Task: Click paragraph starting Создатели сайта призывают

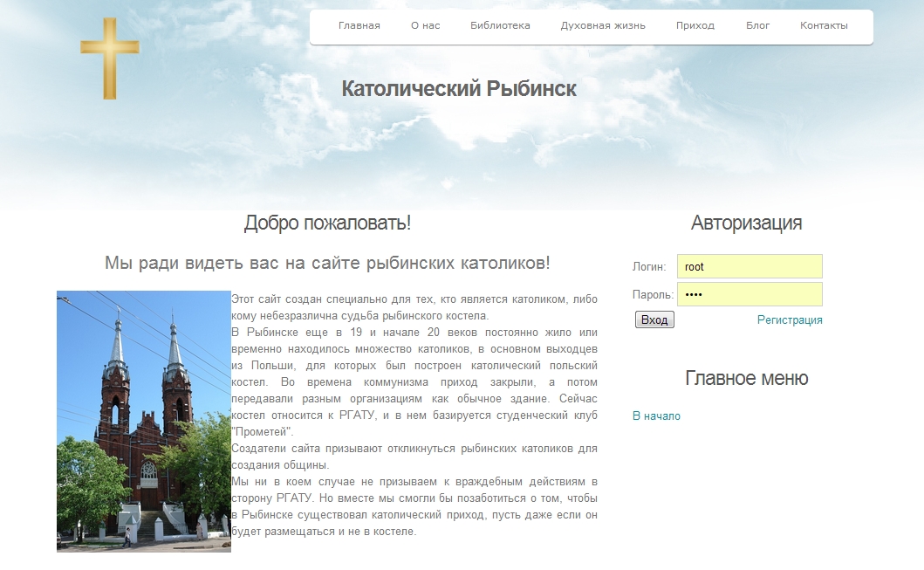Action: [x=414, y=457]
